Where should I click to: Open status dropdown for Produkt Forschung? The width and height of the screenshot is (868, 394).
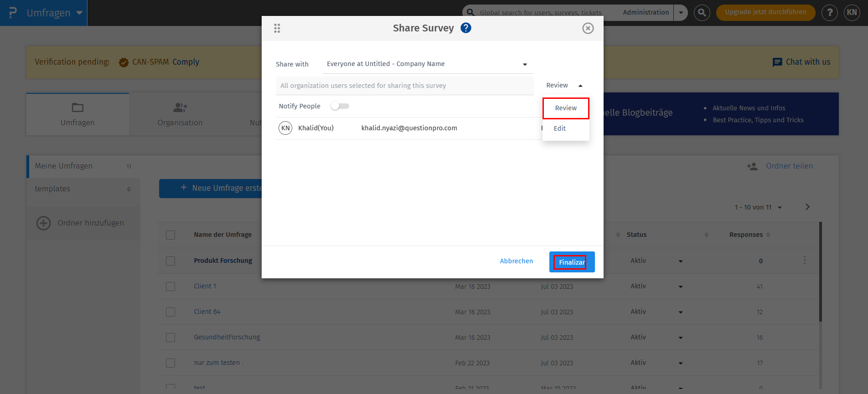tap(681, 261)
